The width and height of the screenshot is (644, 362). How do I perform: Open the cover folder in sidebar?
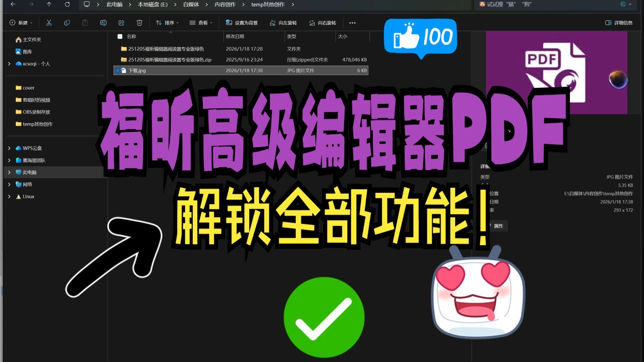point(25,88)
